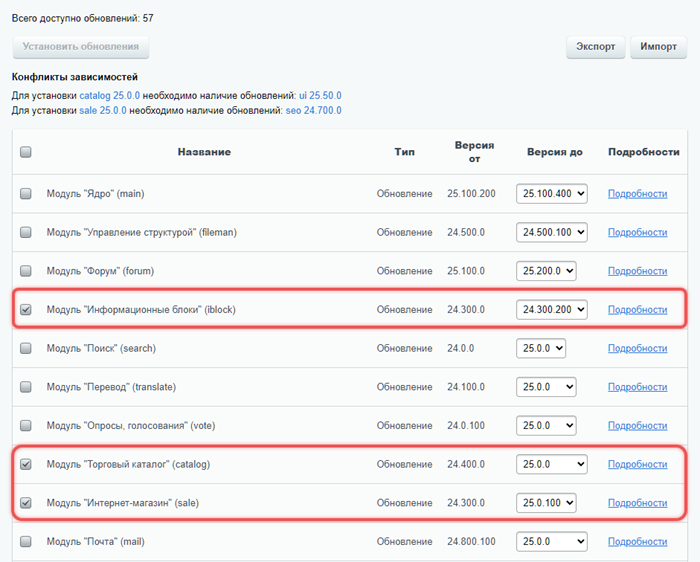
Task: Check the Почта (mail) module checkbox
Action: click(x=26, y=541)
